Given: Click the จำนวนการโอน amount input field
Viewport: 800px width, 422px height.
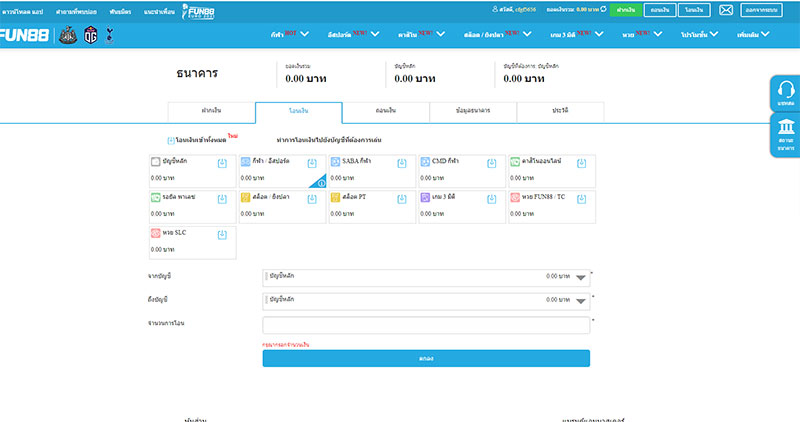Looking at the screenshot, I should [426, 325].
